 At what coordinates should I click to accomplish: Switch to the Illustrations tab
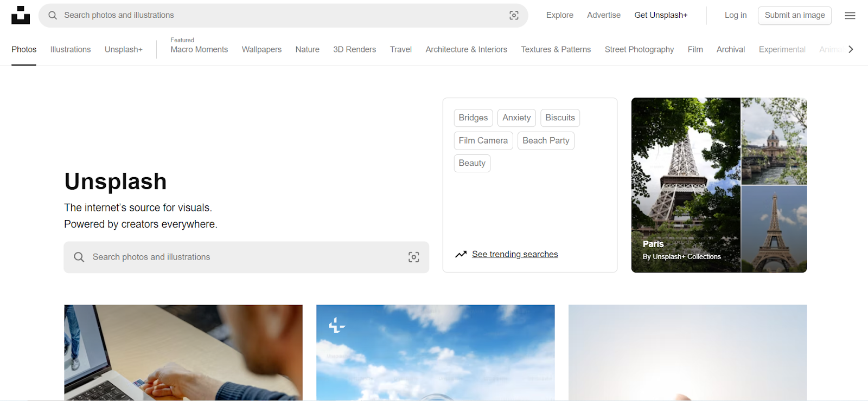point(71,49)
